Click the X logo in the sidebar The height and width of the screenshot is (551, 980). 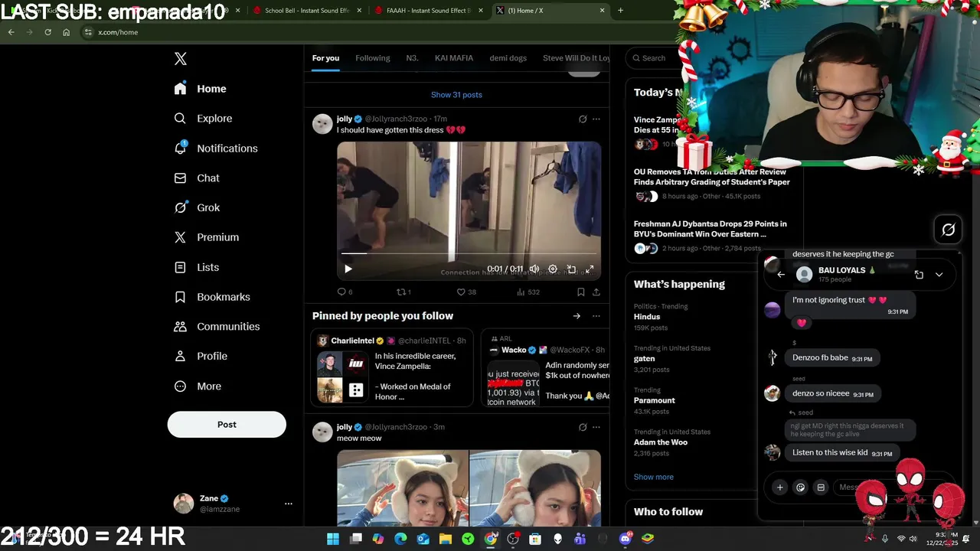coord(180,59)
